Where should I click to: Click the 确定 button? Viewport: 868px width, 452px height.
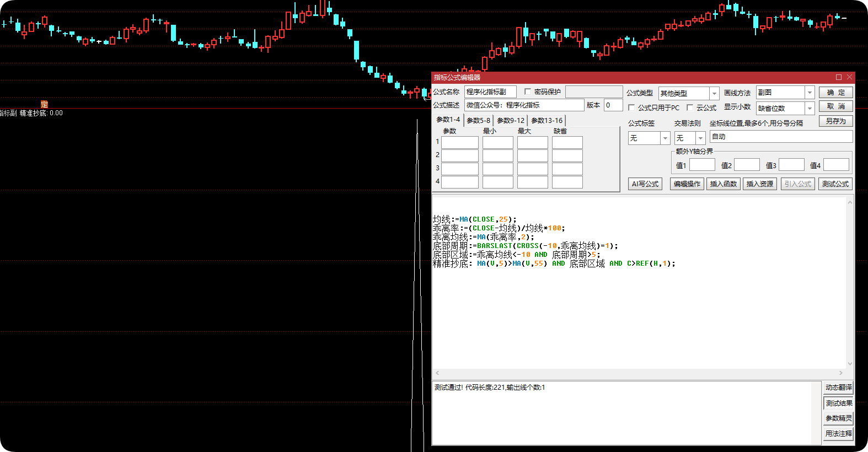[x=835, y=93]
